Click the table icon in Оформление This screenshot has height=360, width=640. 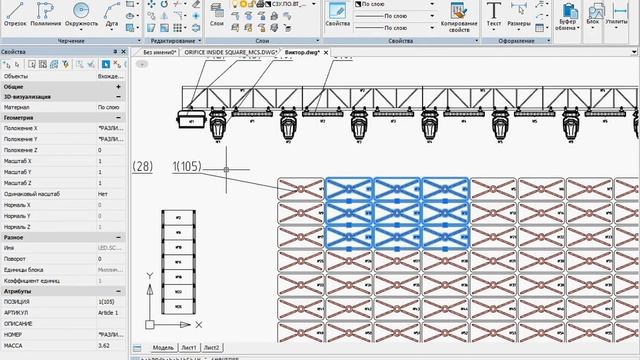point(540,28)
